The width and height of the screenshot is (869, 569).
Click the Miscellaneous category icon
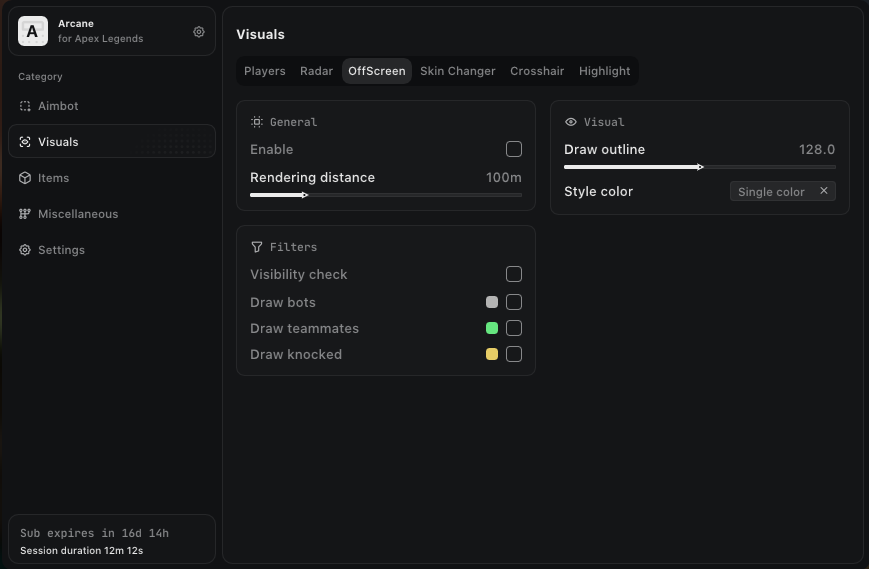click(25, 214)
